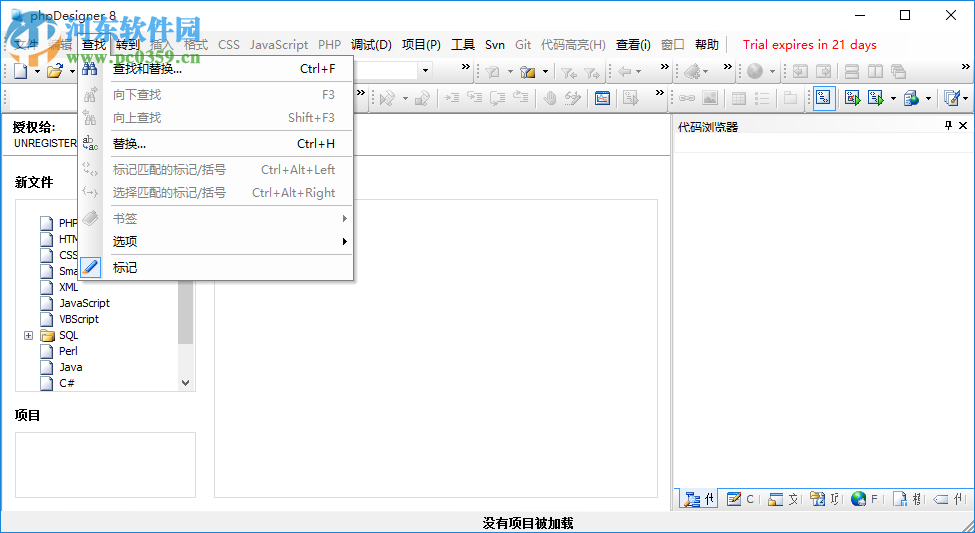This screenshot has height=533, width=975.
Task: Select VBScript in new file list
Action: (79, 319)
